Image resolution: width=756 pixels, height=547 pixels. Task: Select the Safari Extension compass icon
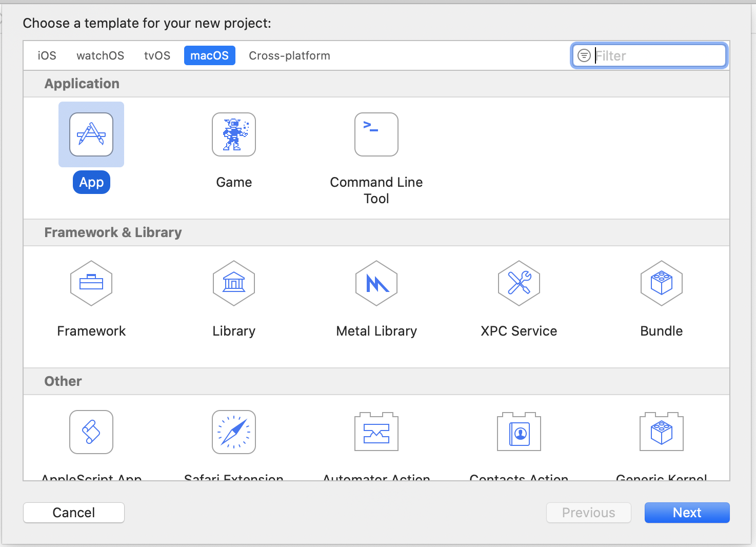click(x=234, y=432)
